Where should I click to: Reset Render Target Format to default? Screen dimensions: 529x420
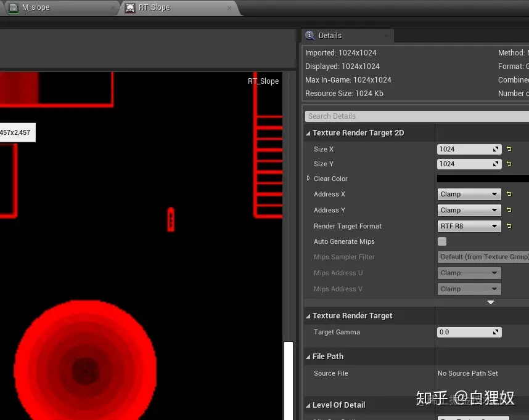[x=509, y=226]
